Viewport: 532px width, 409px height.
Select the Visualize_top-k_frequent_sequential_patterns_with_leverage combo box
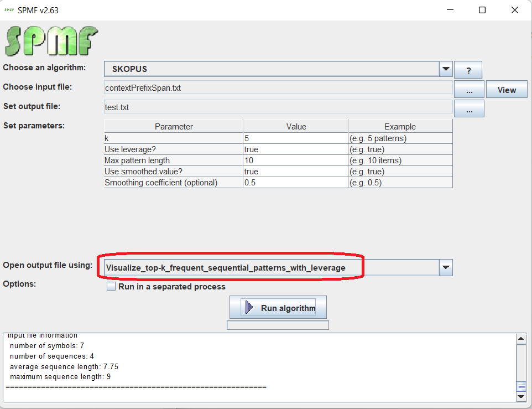(271, 268)
